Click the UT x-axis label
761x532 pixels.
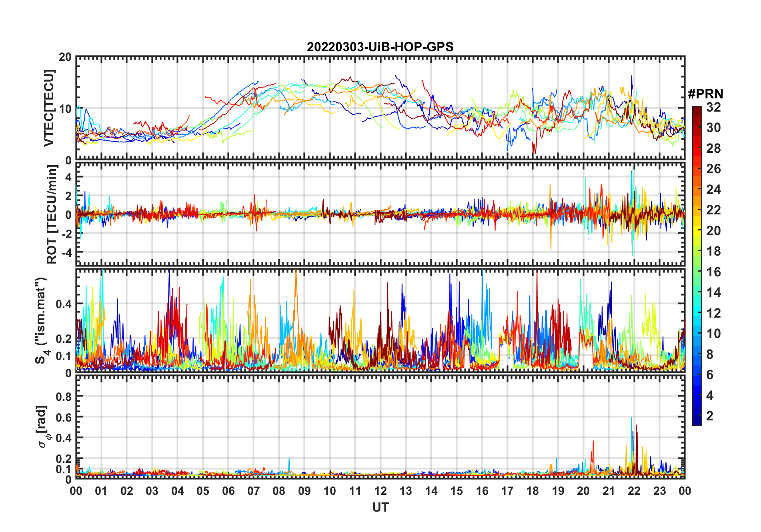pos(380,508)
